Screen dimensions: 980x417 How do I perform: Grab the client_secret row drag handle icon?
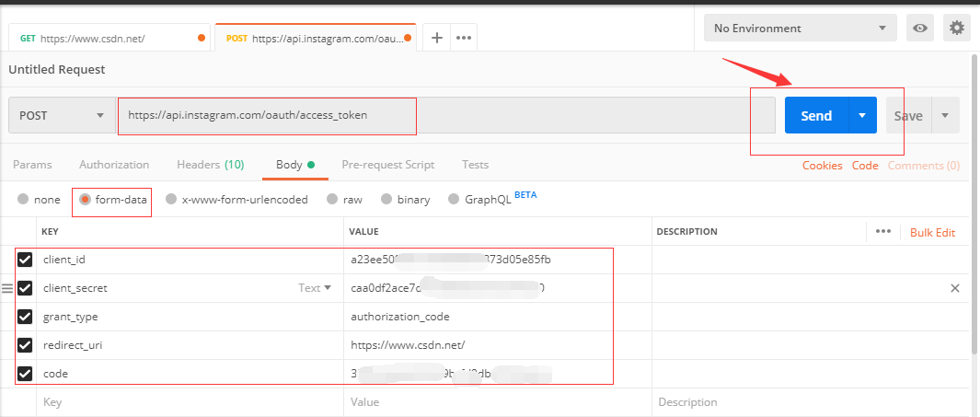click(7, 288)
